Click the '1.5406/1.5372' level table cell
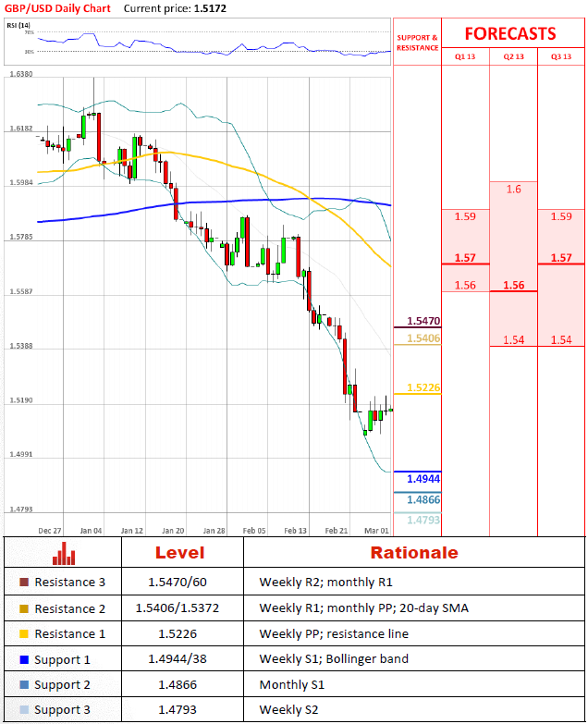 click(x=178, y=607)
